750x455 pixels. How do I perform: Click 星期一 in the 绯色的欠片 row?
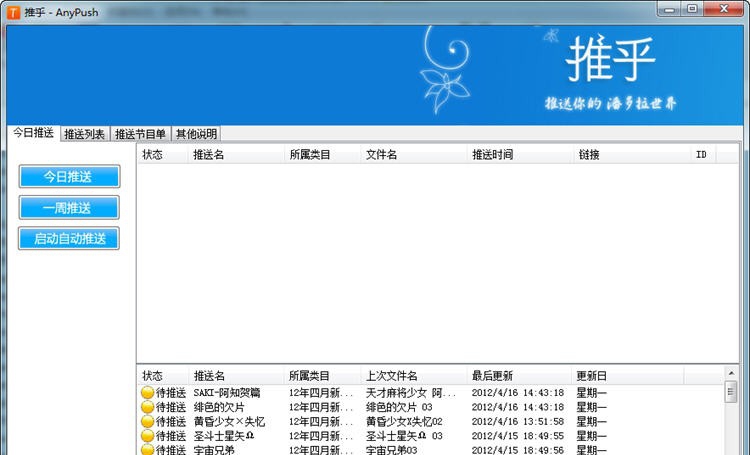592,407
